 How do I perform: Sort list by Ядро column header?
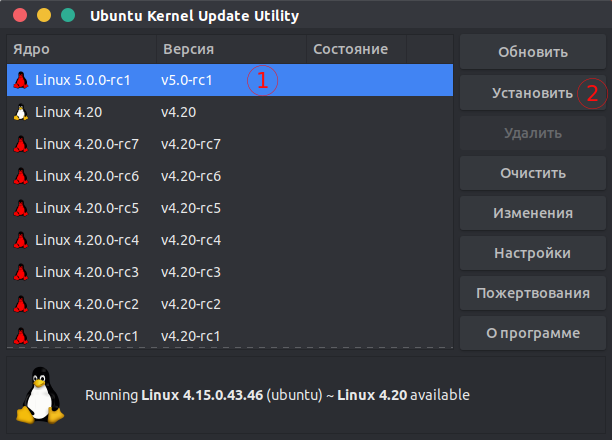pos(80,49)
